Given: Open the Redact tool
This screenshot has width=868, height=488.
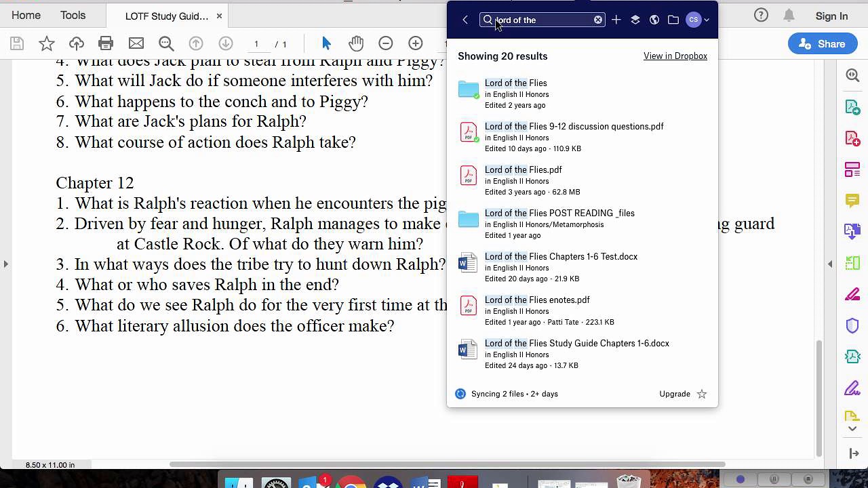Looking at the screenshot, I should click(x=852, y=294).
